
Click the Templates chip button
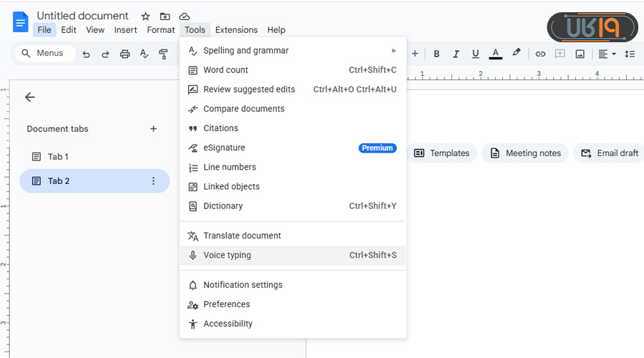tap(441, 153)
